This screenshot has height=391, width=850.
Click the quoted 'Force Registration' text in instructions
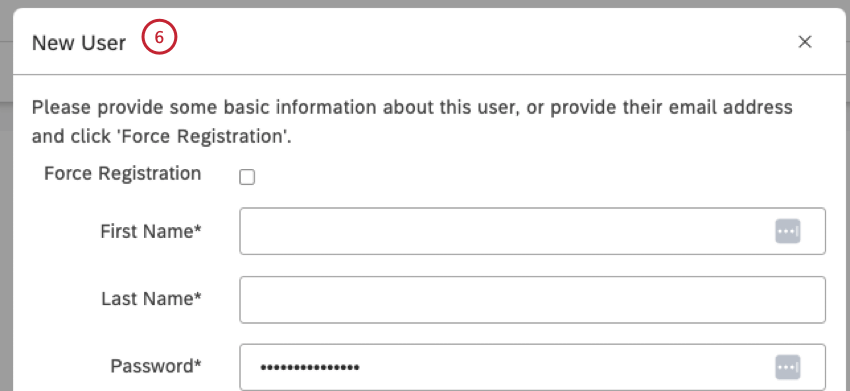[x=204, y=137]
